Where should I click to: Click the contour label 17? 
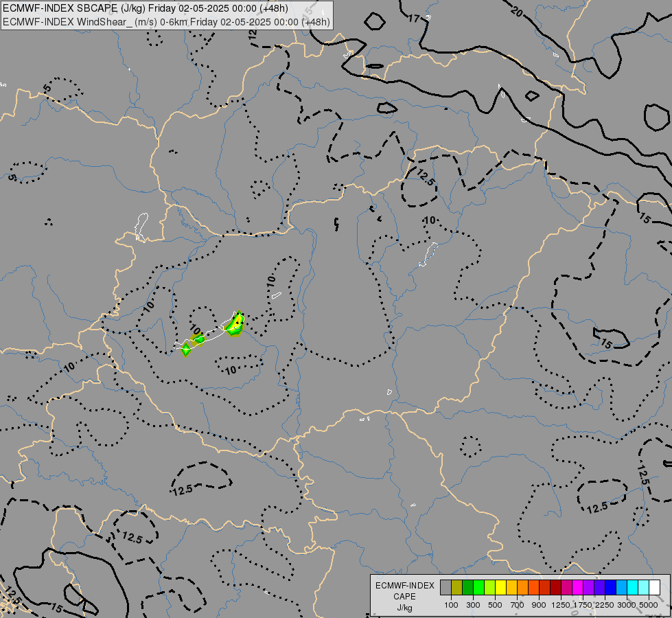point(414,19)
